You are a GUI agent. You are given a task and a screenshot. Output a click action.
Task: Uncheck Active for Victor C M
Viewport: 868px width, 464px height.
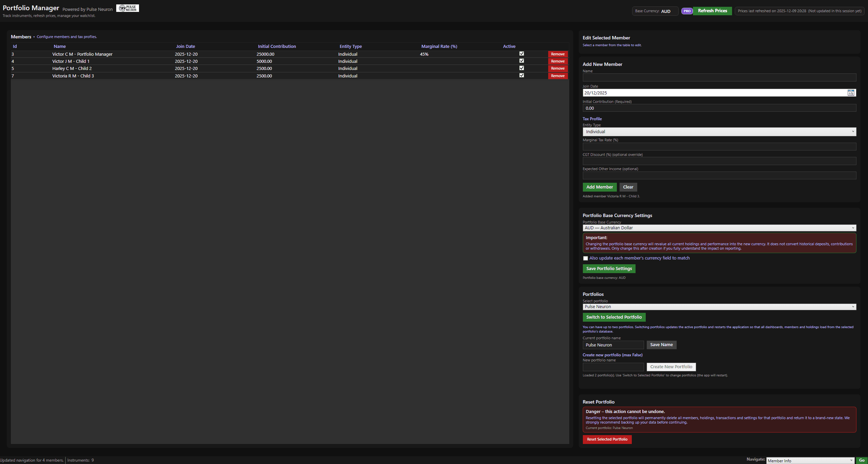(521, 54)
